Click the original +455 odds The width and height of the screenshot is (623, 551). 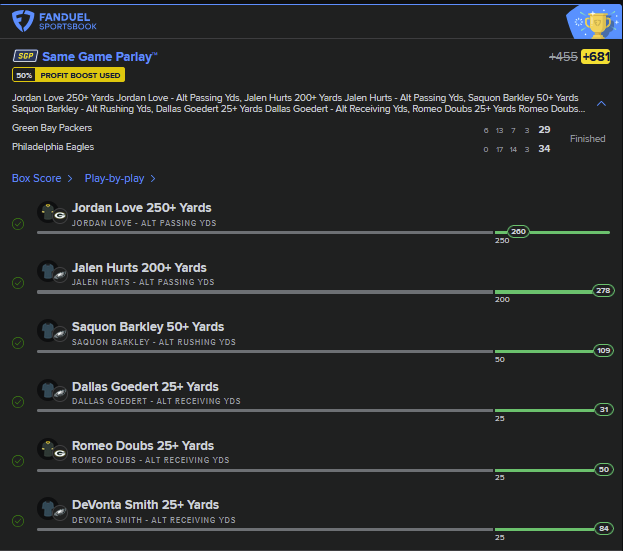click(x=563, y=57)
